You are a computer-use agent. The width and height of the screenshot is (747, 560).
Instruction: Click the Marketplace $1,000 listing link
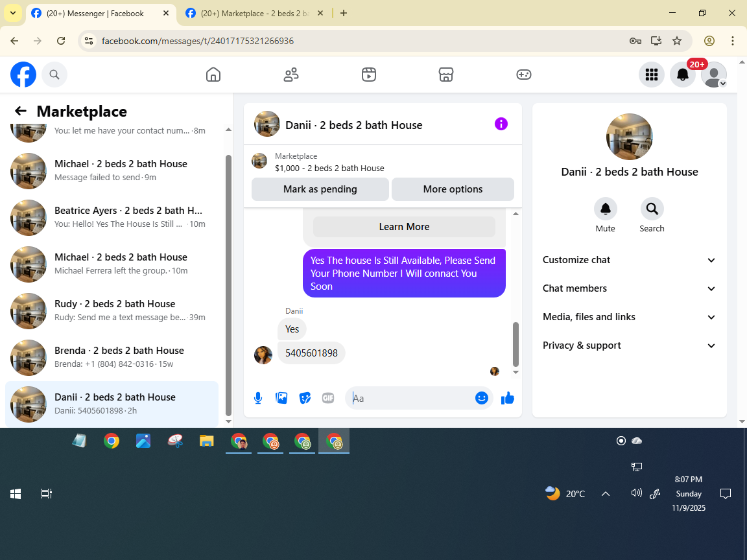tap(329, 168)
